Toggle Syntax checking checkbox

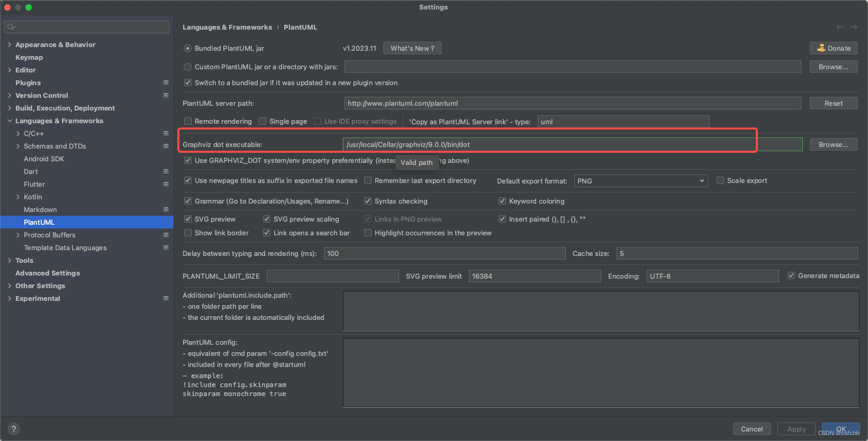click(x=367, y=201)
